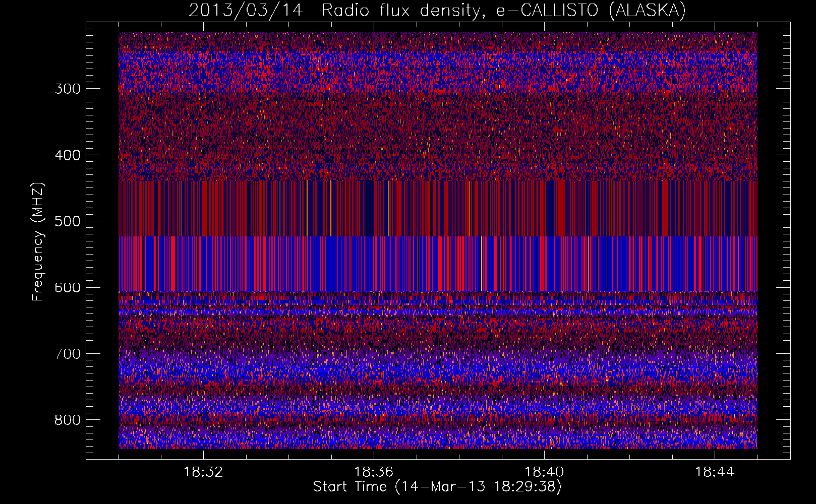The height and width of the screenshot is (504, 816).
Task: Click the 18:44 time tick label
Action: [x=715, y=472]
